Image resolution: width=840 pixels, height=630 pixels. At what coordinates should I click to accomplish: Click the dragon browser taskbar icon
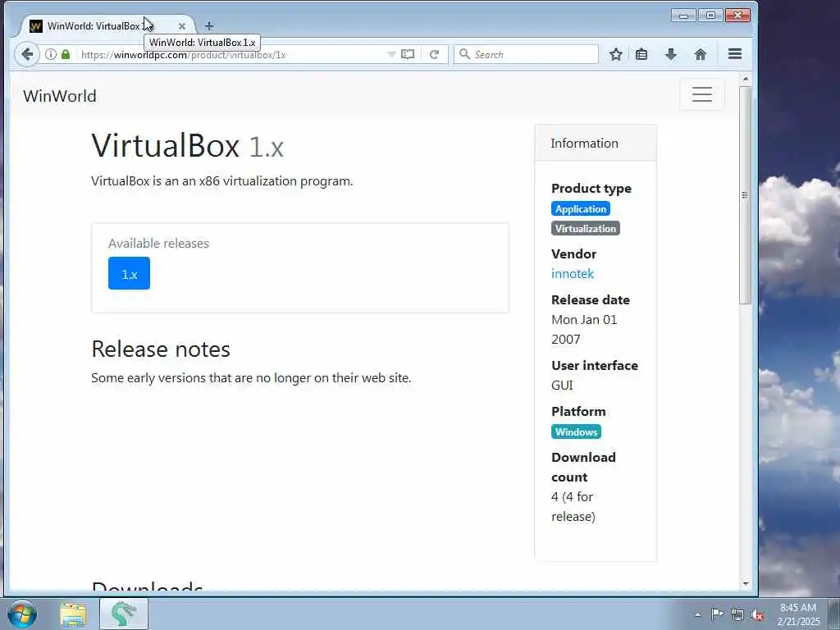124,614
